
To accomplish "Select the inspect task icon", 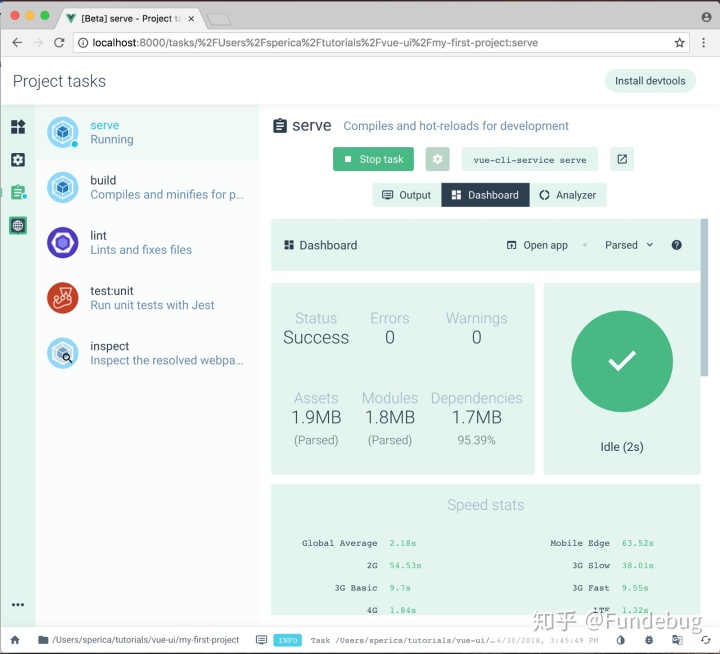I will [x=63, y=353].
